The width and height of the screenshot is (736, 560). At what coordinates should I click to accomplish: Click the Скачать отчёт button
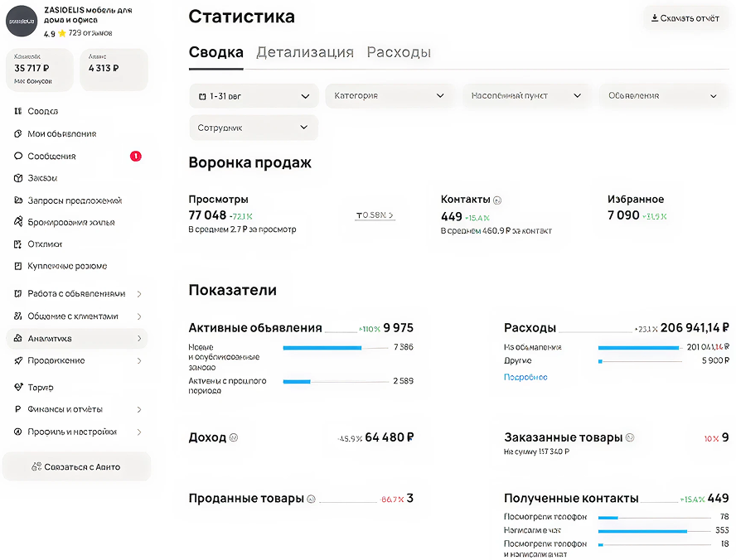(x=685, y=18)
